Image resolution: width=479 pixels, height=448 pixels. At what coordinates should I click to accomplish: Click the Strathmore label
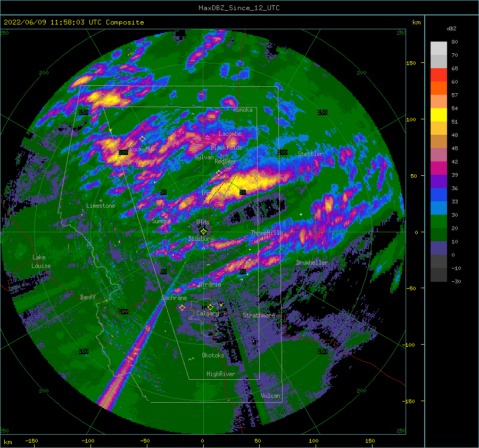click(x=259, y=315)
